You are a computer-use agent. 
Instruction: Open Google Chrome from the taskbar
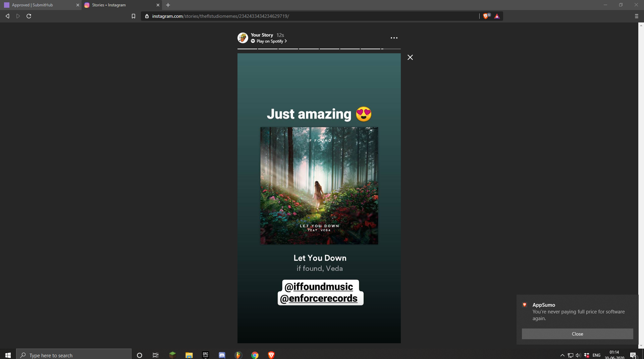coord(255,355)
